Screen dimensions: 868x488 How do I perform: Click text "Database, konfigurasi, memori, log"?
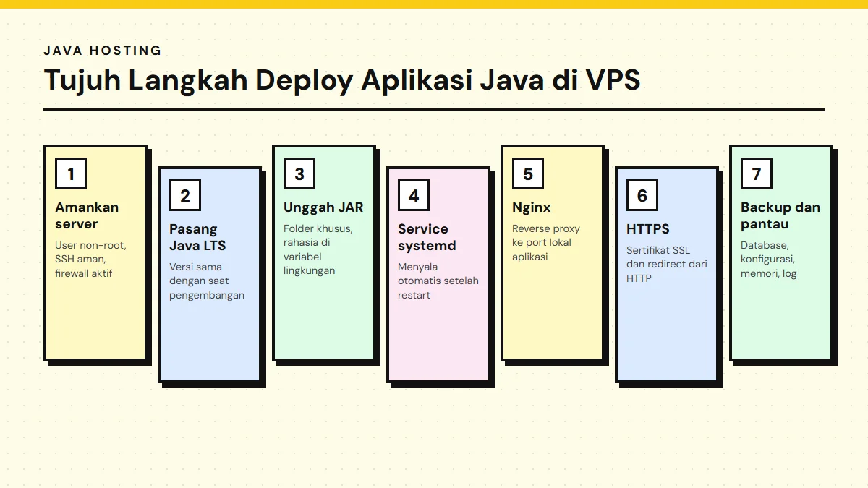click(x=768, y=259)
